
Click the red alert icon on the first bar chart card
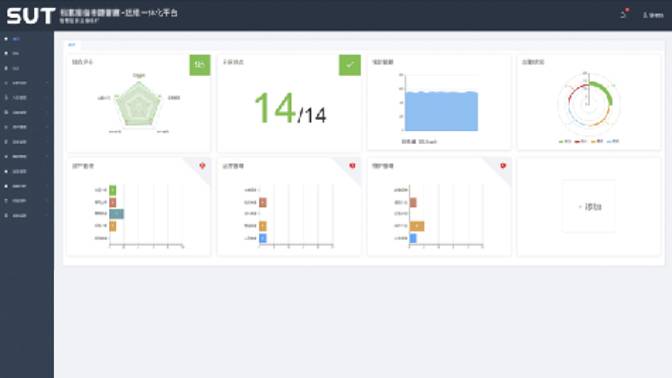202,166
